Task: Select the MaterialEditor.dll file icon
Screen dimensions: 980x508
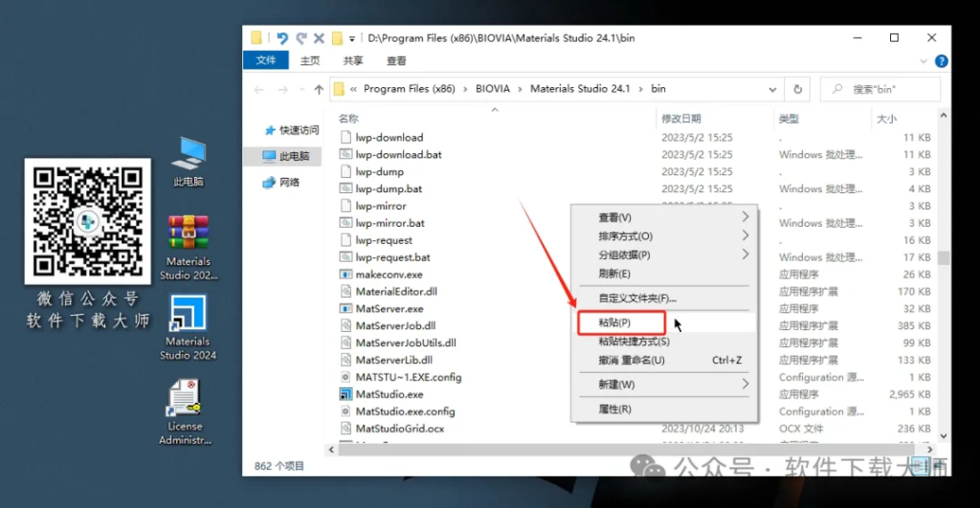Action: pyautogui.click(x=345, y=292)
